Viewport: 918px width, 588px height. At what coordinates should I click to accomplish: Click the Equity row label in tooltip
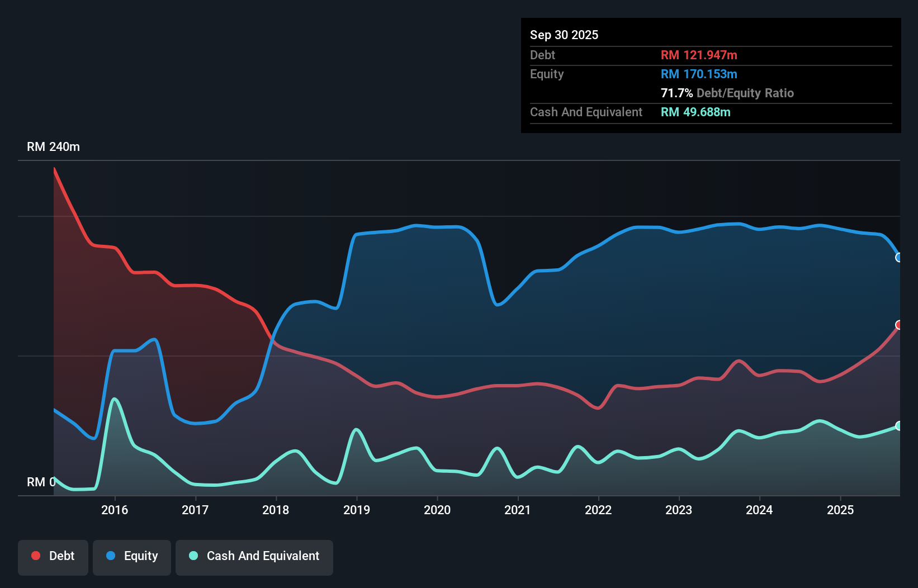pyautogui.click(x=547, y=74)
